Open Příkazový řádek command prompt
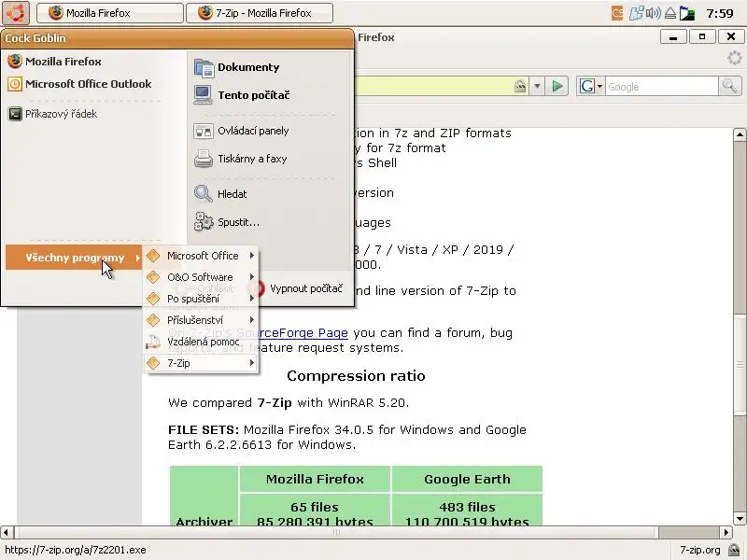 pos(53,114)
